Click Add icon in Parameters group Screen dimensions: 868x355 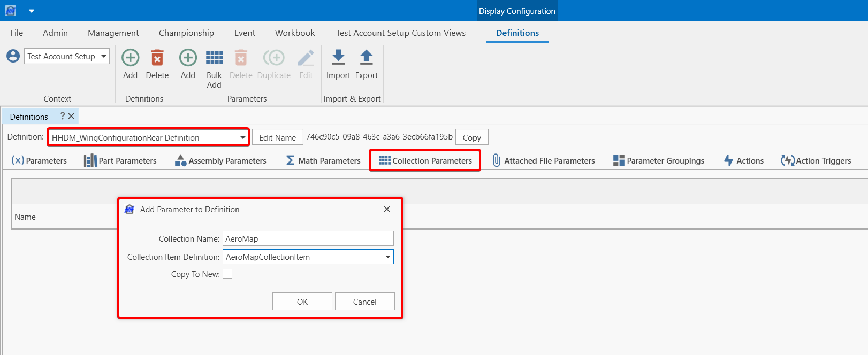pyautogui.click(x=188, y=58)
